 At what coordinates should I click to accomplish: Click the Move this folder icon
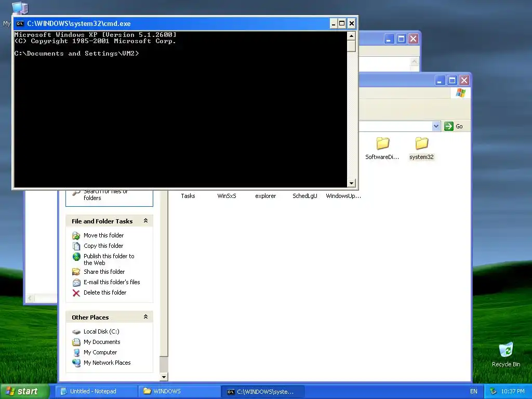pyautogui.click(x=76, y=235)
